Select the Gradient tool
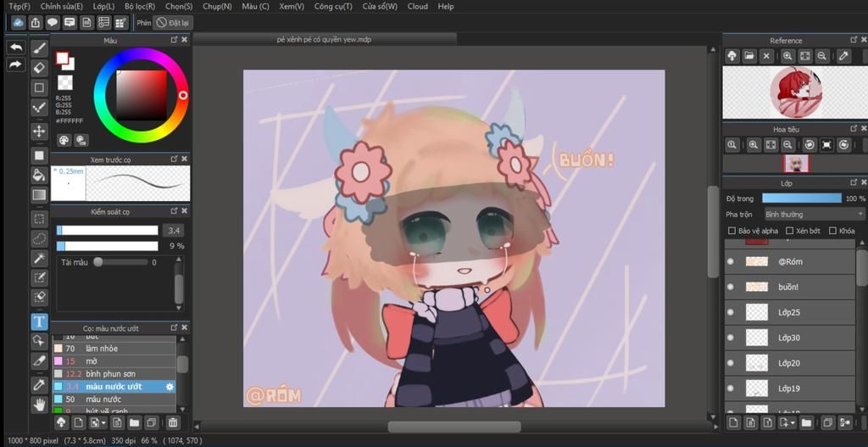 coord(39,195)
